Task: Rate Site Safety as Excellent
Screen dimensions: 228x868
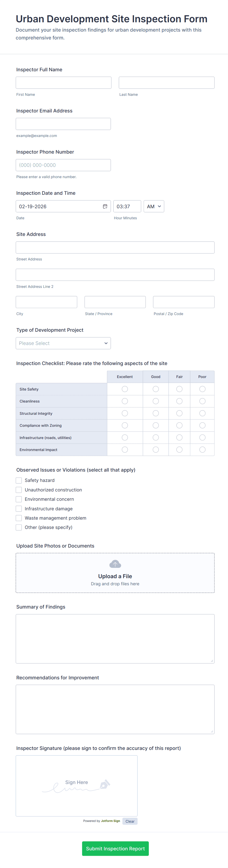Action: (125, 389)
